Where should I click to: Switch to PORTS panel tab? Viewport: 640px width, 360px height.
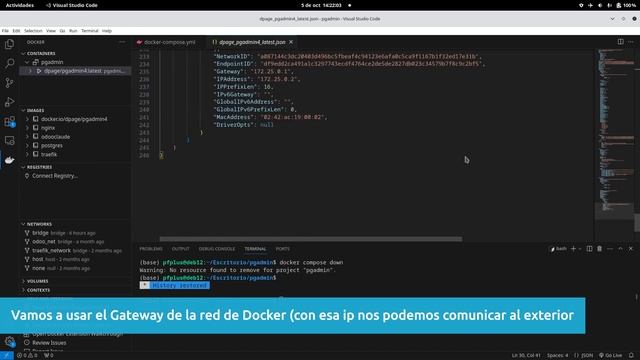click(x=282, y=249)
